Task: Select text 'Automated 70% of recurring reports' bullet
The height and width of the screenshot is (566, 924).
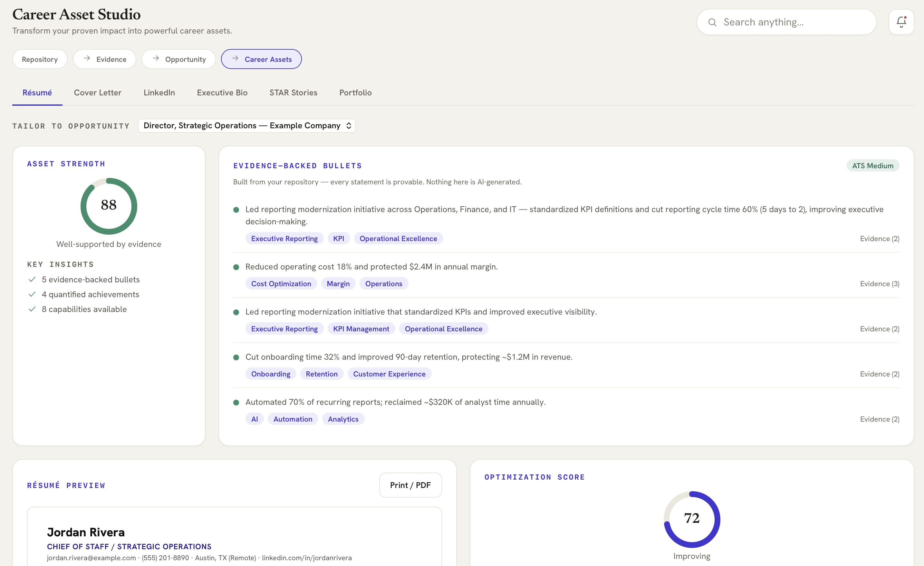Action: pyautogui.click(x=395, y=402)
